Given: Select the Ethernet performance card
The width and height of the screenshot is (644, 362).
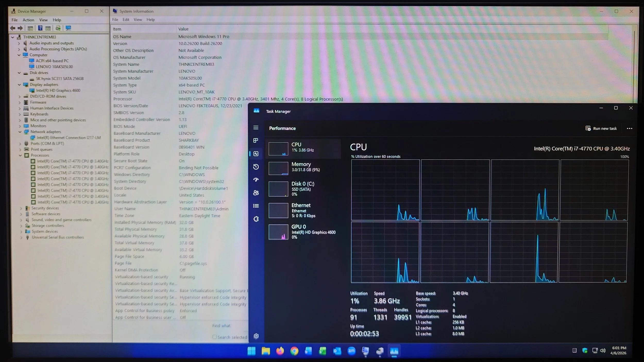Looking at the screenshot, I should 303,210.
